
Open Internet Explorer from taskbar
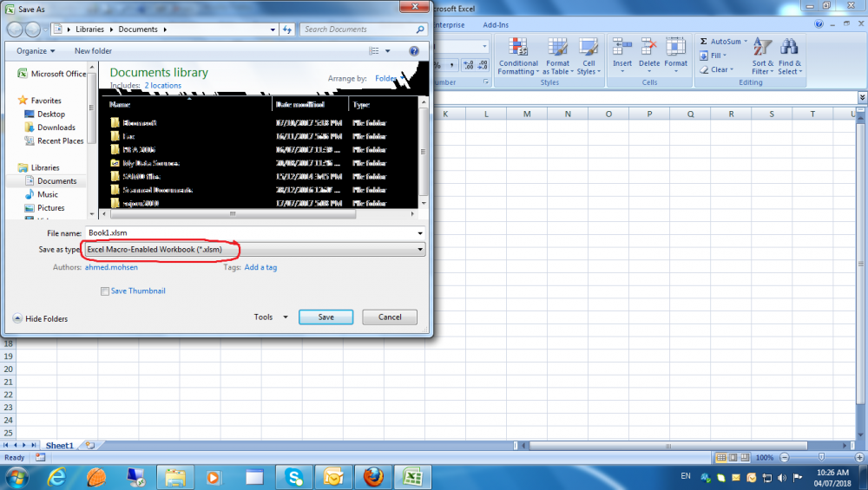56,477
